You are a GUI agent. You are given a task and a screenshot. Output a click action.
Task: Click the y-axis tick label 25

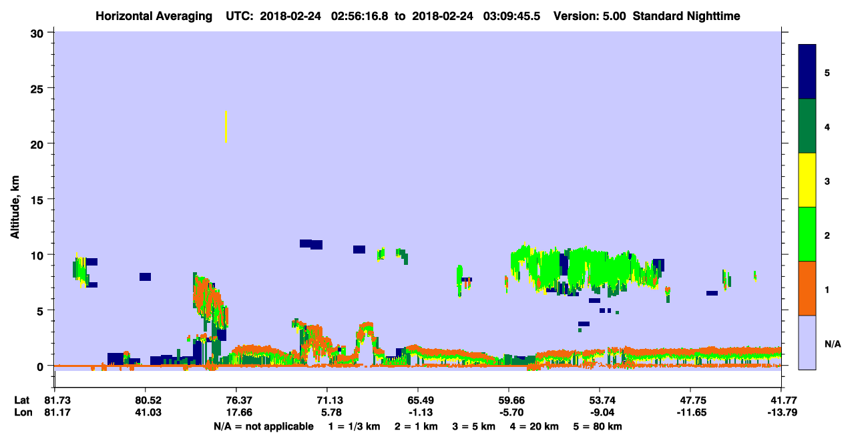coord(39,88)
